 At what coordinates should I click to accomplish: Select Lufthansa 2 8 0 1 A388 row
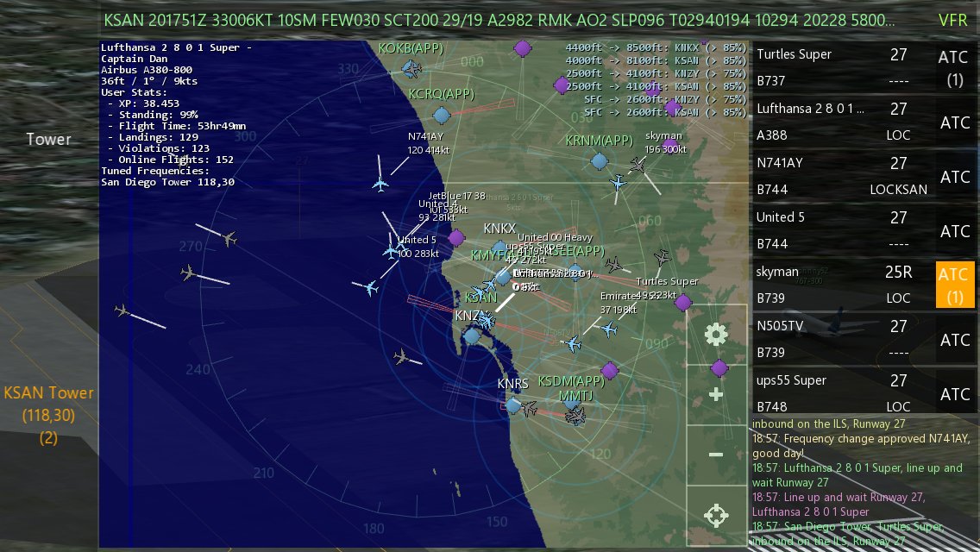click(842, 122)
